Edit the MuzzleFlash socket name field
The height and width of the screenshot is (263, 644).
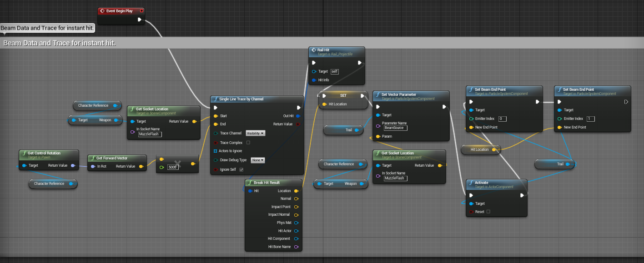click(x=150, y=134)
